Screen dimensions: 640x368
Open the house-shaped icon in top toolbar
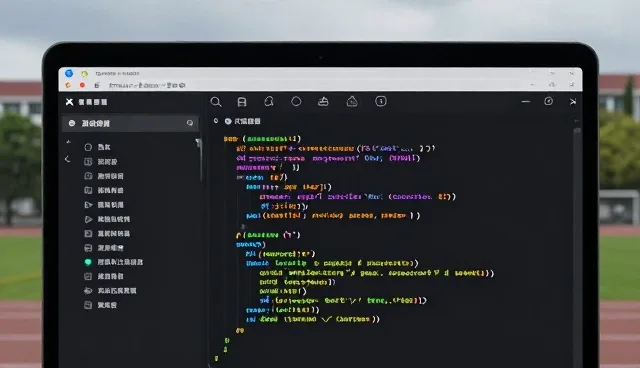pos(352,101)
